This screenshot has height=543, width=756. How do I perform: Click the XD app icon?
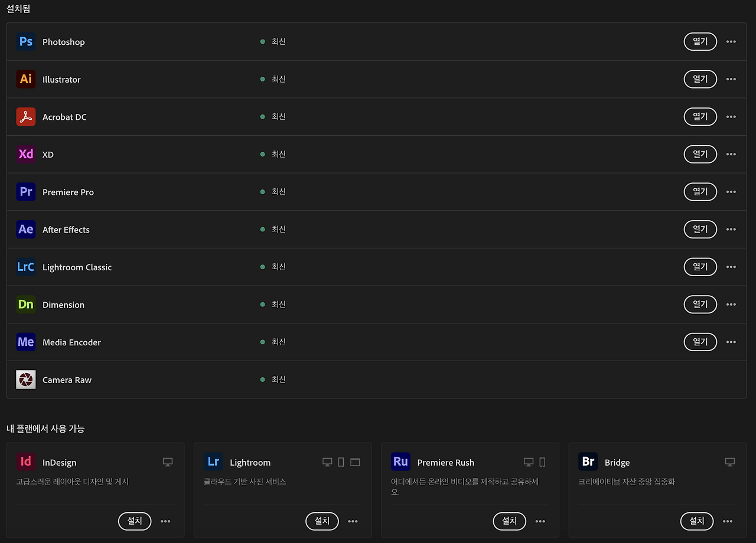coord(26,154)
